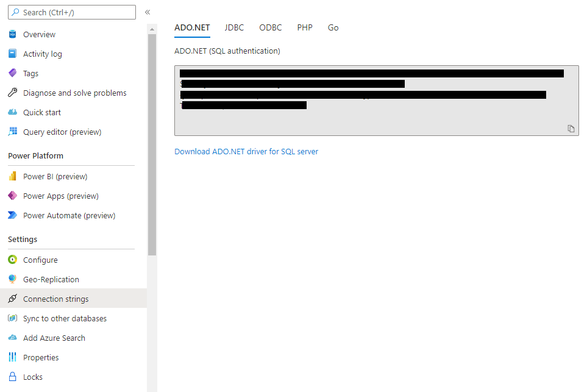587x392 pixels.
Task: Click the Power Automate icon
Action: (x=12, y=216)
